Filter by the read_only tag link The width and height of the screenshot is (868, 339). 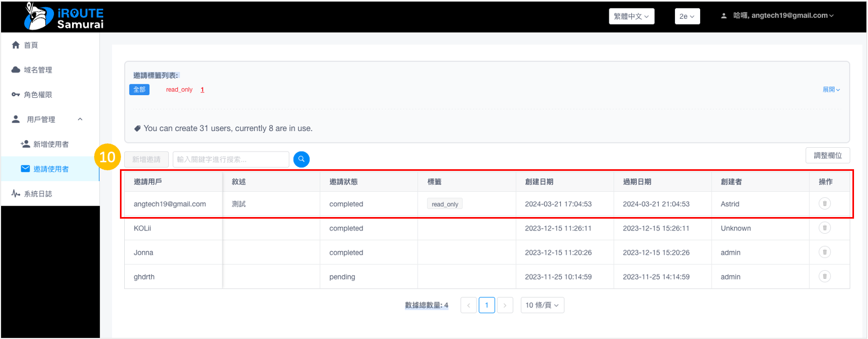179,90
